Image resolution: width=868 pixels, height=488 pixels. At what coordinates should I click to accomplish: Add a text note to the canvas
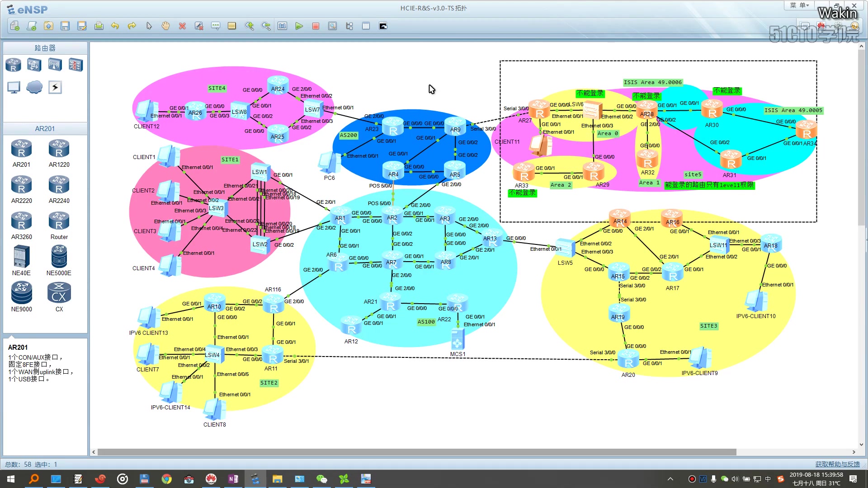coord(216,26)
